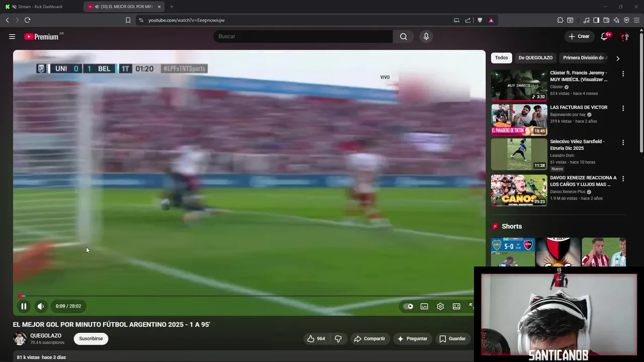Pause the video
Viewport: 644px width, 362px height.
coord(24,306)
